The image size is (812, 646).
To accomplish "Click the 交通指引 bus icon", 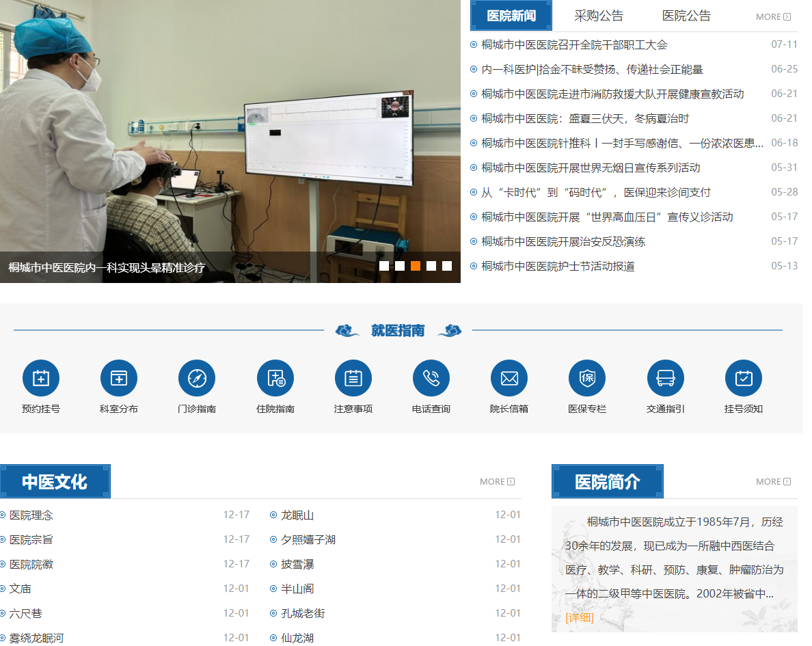I will (666, 378).
